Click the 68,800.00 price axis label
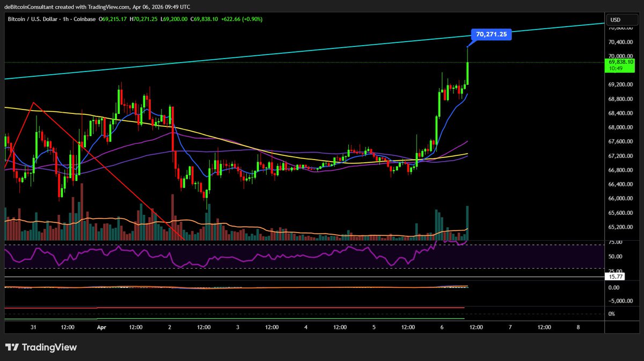644x361 pixels. click(x=620, y=99)
